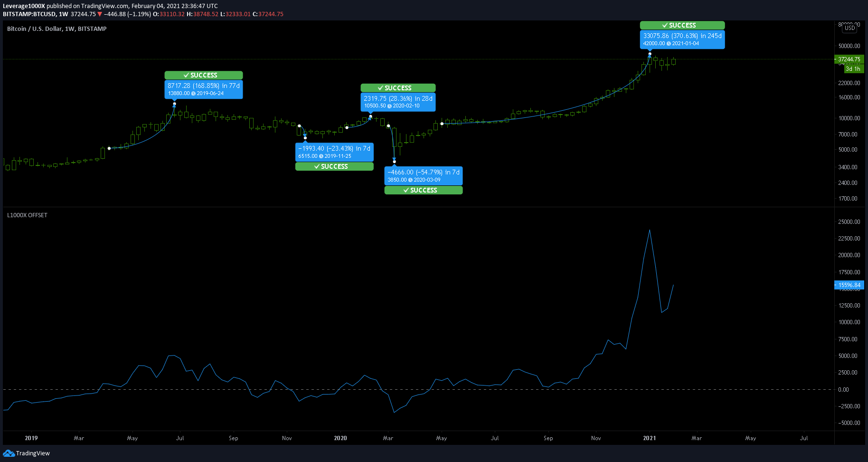Click the 2019 label on time axis
Image resolution: width=868 pixels, height=462 pixels.
31,438
